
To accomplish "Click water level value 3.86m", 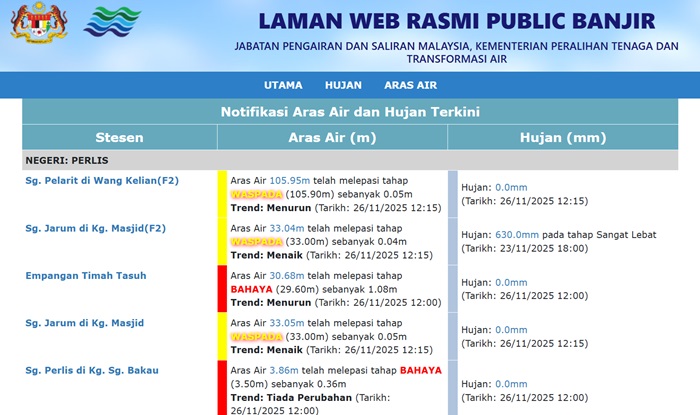I will 284,370.
